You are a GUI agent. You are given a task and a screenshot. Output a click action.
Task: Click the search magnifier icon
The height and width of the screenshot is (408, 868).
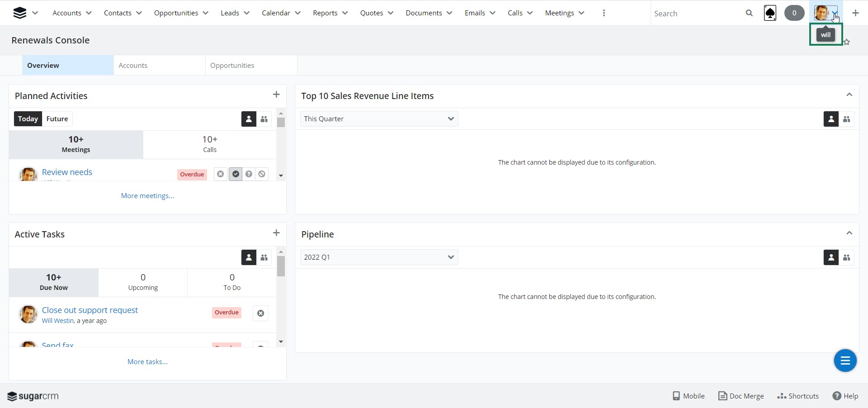749,13
